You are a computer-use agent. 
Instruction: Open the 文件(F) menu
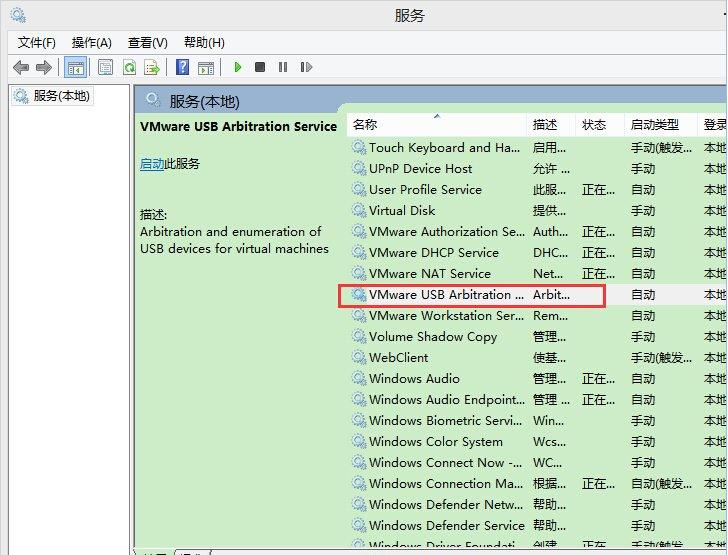(x=37, y=42)
